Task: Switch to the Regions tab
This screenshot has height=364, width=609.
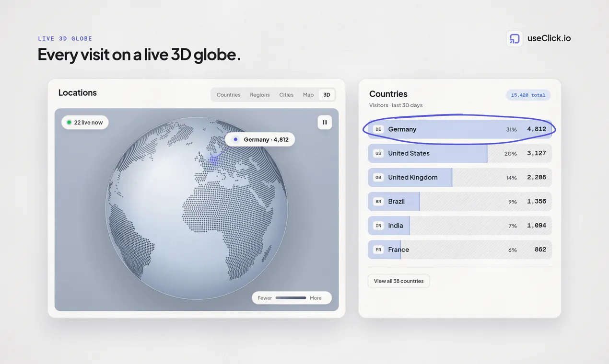Action: [x=259, y=95]
